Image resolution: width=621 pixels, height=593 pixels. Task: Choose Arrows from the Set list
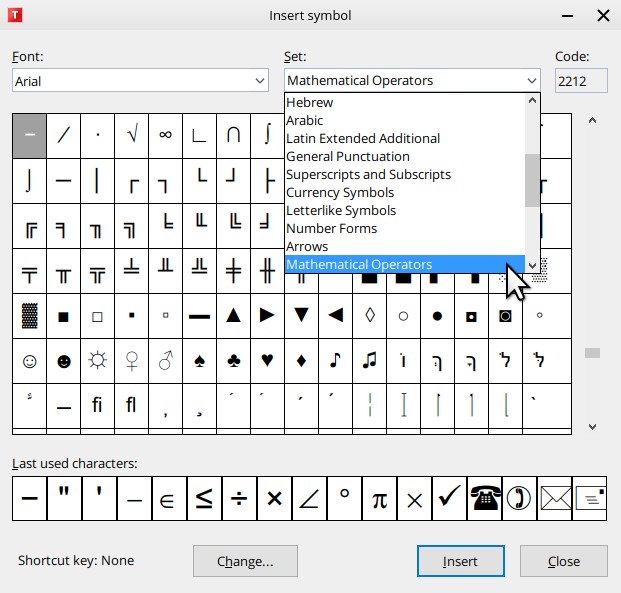click(x=306, y=246)
